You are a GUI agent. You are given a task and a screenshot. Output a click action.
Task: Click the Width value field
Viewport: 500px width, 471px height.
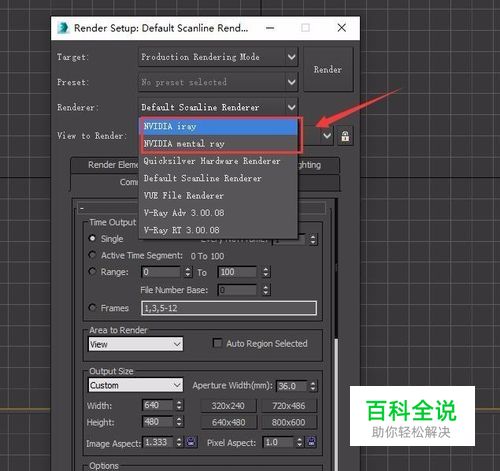pyautogui.click(x=158, y=405)
